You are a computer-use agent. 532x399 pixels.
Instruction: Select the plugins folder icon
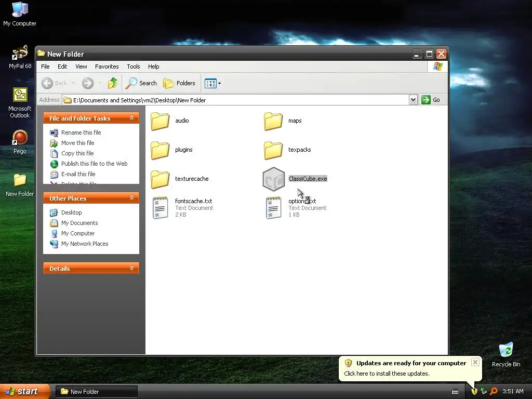(x=160, y=150)
